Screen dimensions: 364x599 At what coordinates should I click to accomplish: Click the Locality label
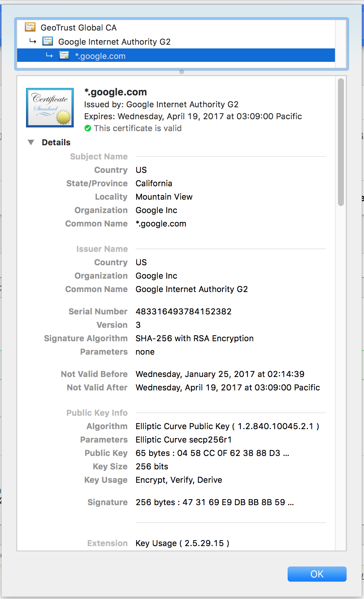(x=111, y=197)
